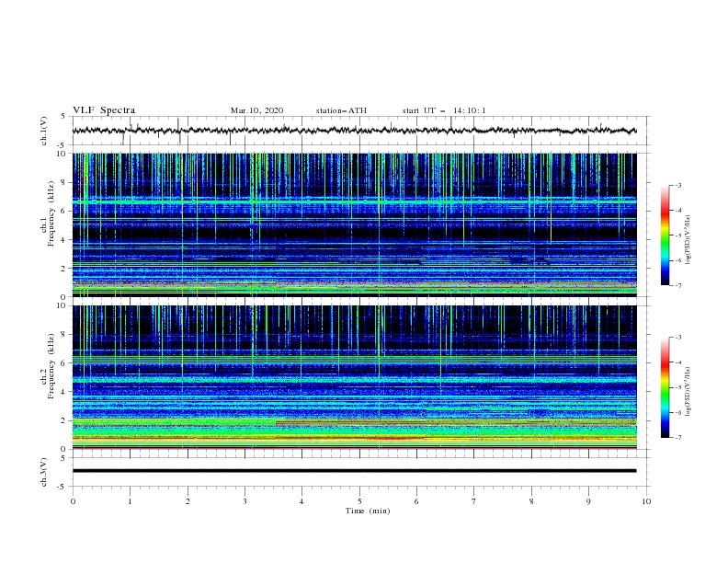This screenshot has height=563, width=728.
Task: Click the upper colorbar legend label log(PSD)
Action: click(x=688, y=240)
